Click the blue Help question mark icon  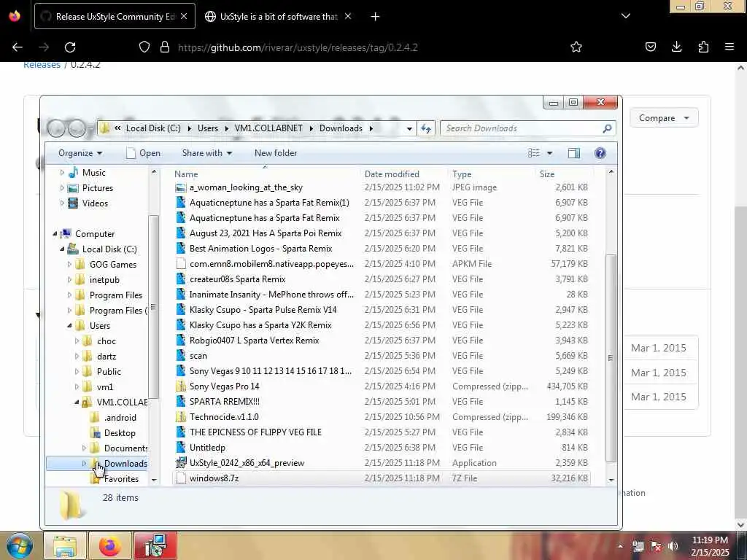point(600,153)
